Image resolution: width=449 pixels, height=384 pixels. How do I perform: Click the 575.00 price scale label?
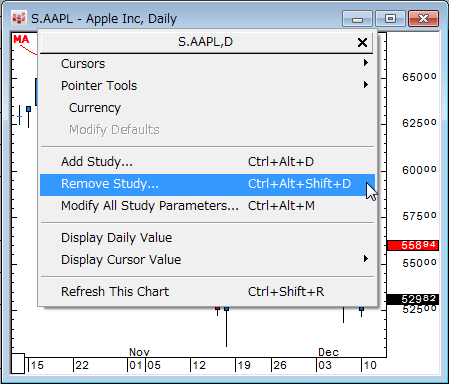coord(419,216)
